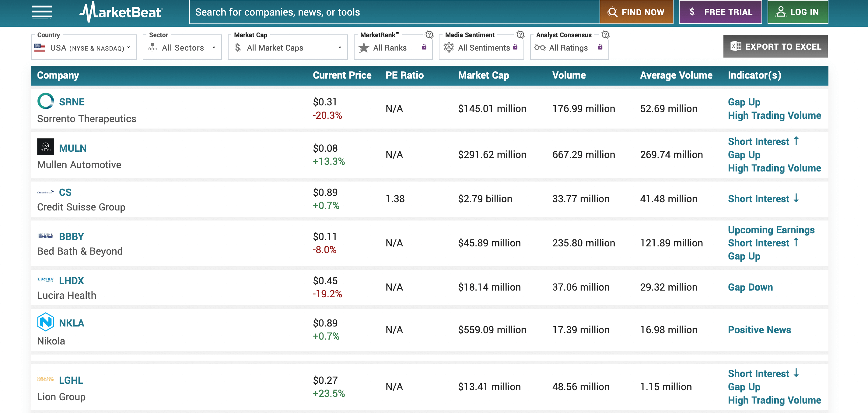Viewport: 868px width, 413px height.
Task: Open the BBBY ticker link
Action: click(x=71, y=236)
